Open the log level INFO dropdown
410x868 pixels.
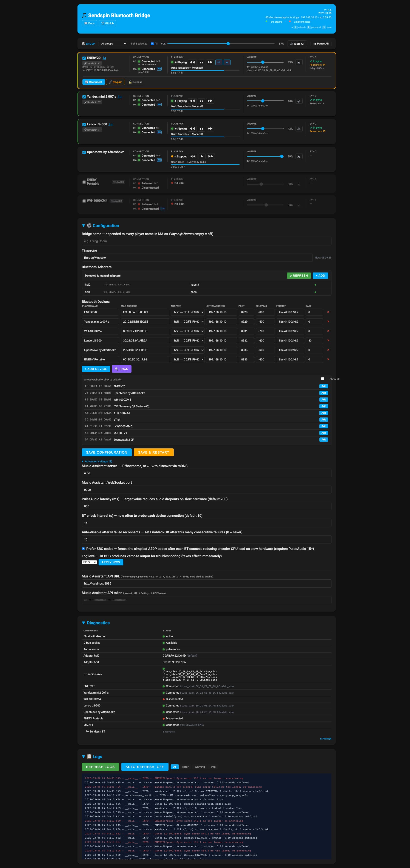[89, 562]
